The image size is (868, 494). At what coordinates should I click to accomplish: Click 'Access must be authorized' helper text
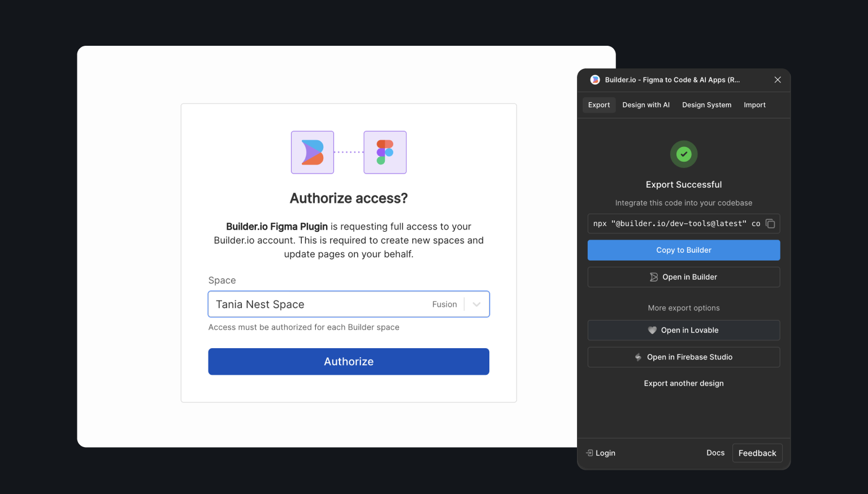click(x=304, y=327)
